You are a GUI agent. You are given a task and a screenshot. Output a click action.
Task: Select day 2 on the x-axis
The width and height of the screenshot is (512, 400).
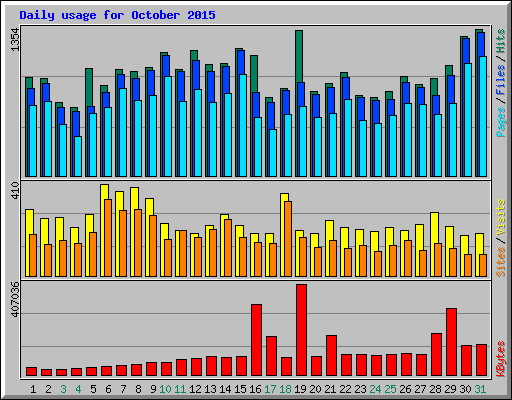coord(48,389)
